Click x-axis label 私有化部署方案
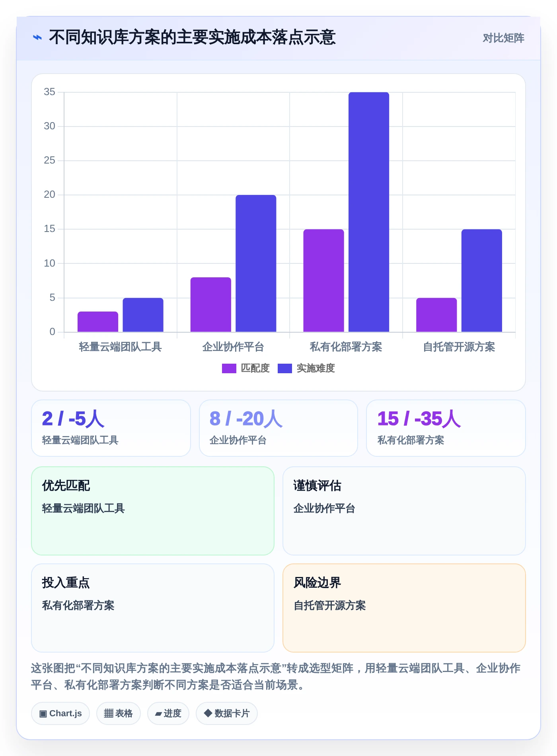The height and width of the screenshot is (756, 557). pyautogui.click(x=346, y=347)
